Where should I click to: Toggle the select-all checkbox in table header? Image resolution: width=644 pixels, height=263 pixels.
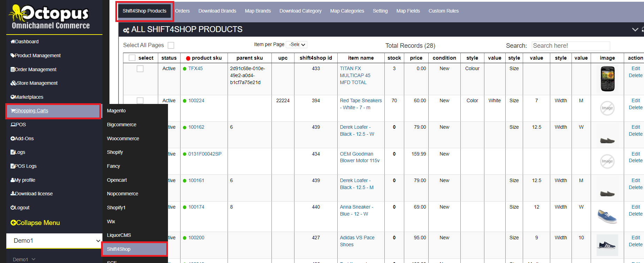[132, 58]
